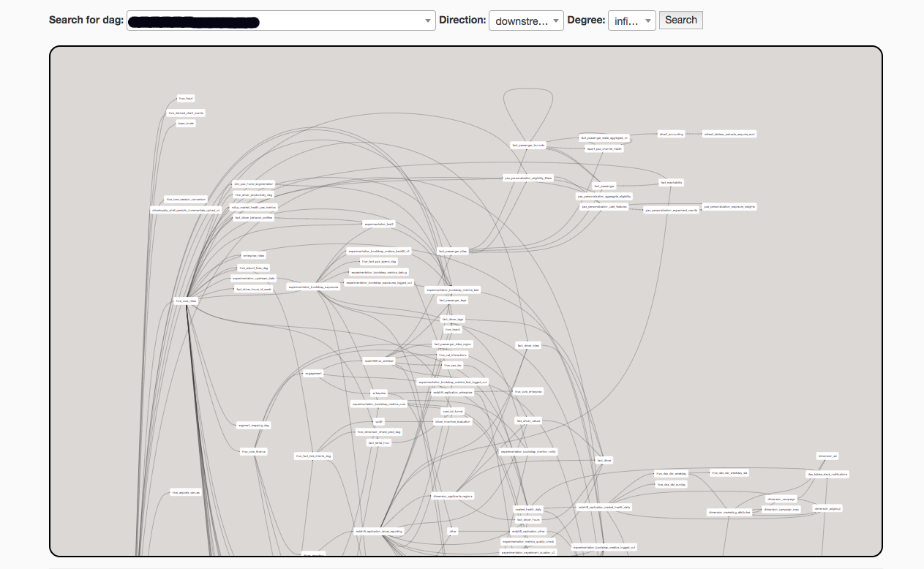Select the dax_tables_slack_notifications node
Image resolution: width=924 pixels, height=569 pixels.
tap(827, 474)
